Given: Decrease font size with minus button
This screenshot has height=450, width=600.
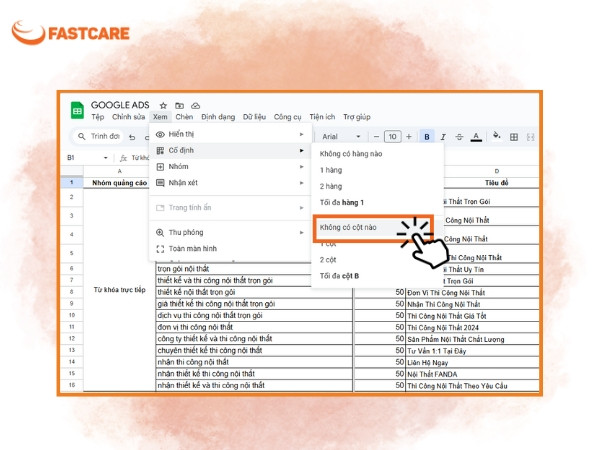Looking at the screenshot, I should (x=376, y=137).
